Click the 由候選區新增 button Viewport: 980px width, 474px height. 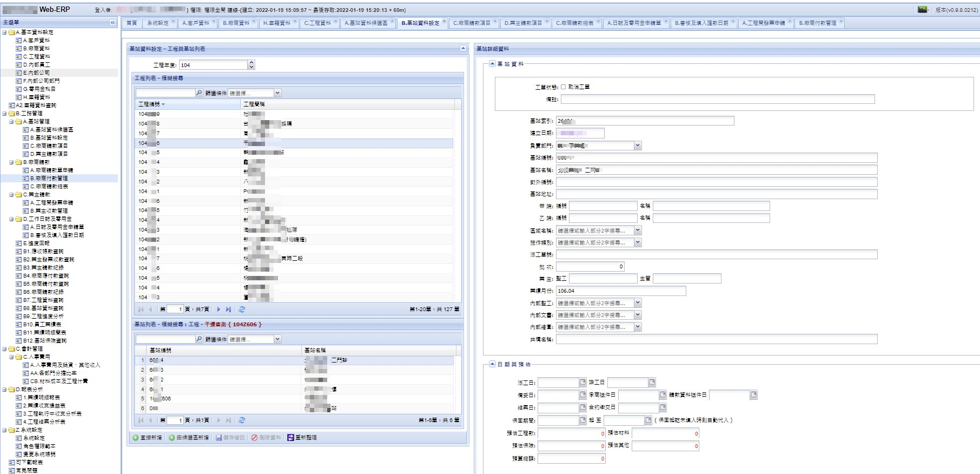click(x=188, y=437)
